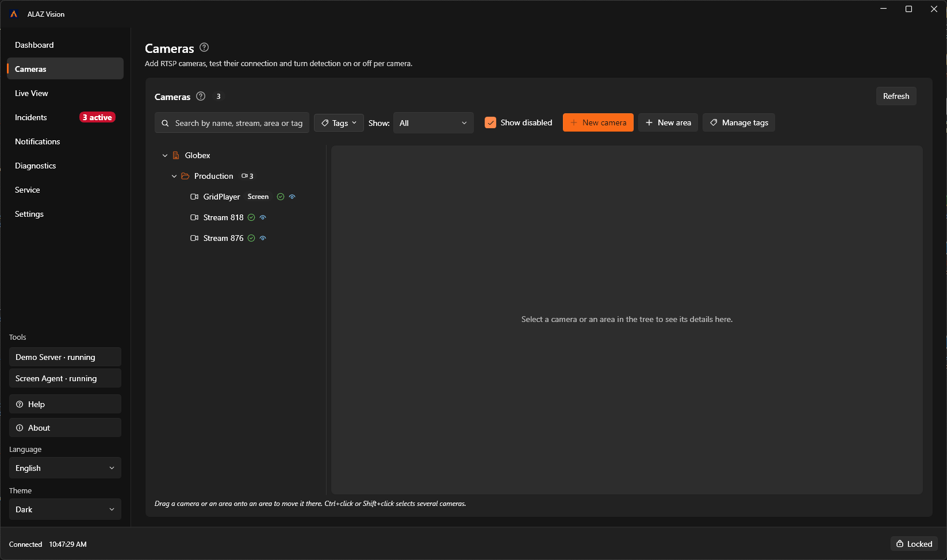This screenshot has width=947, height=560.
Task: Click the Stream 876 camera icon
Action: (194, 238)
